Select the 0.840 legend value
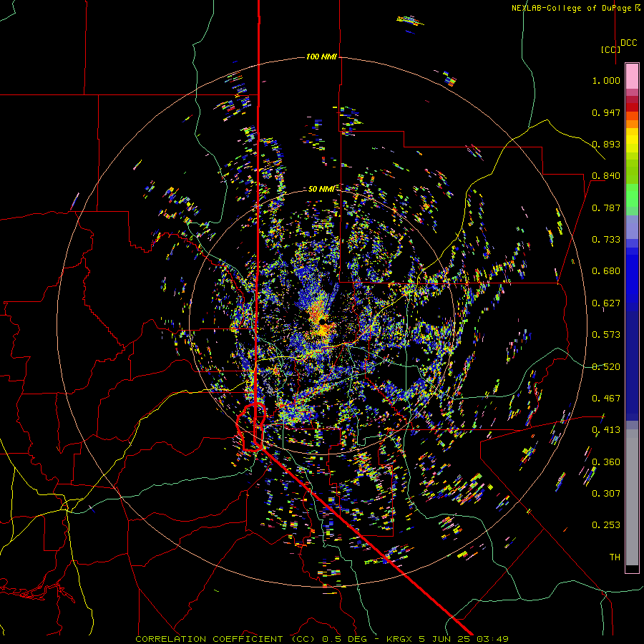 pyautogui.click(x=606, y=175)
